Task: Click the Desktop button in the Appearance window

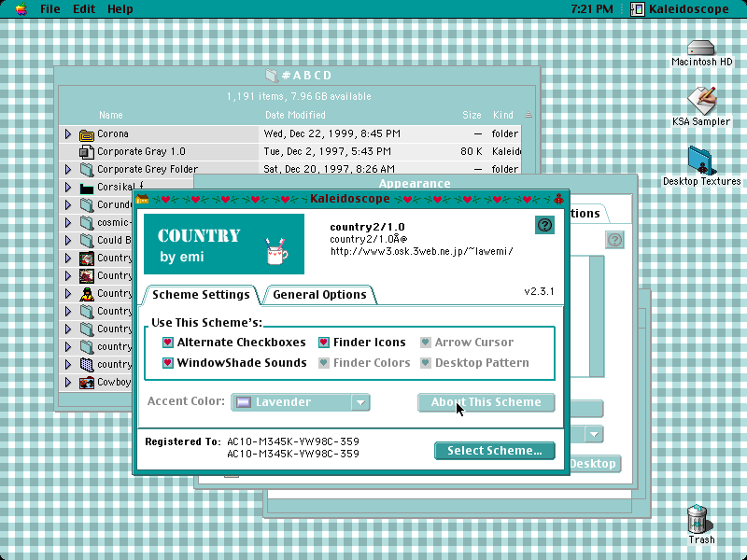Action: click(595, 464)
